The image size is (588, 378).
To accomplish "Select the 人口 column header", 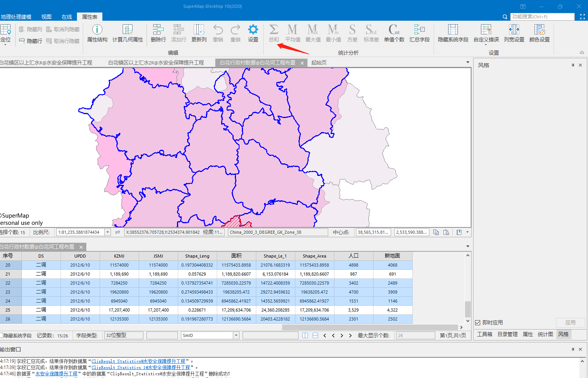I will [354, 256].
